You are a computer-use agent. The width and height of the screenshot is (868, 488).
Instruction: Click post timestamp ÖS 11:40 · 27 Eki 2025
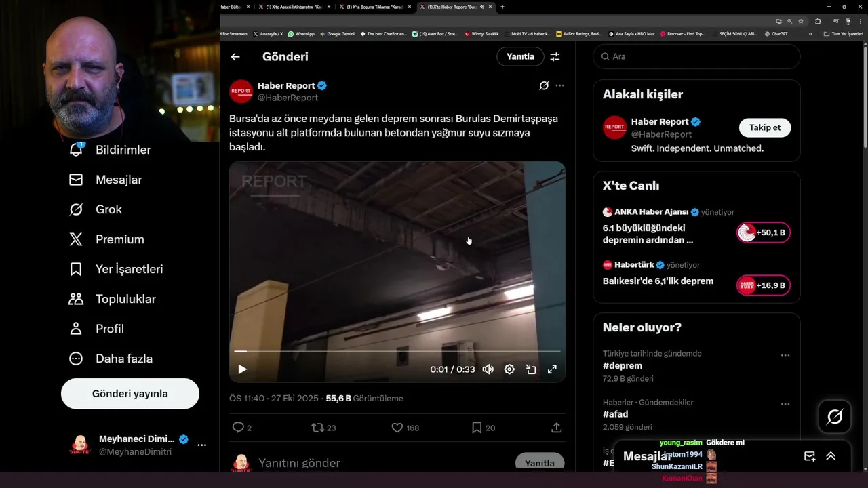[x=274, y=399]
